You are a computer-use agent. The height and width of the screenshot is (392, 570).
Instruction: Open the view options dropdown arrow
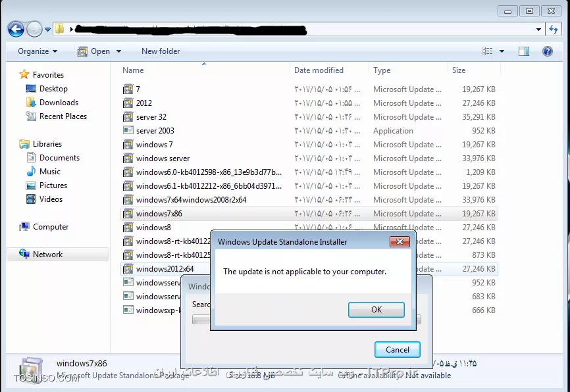502,51
